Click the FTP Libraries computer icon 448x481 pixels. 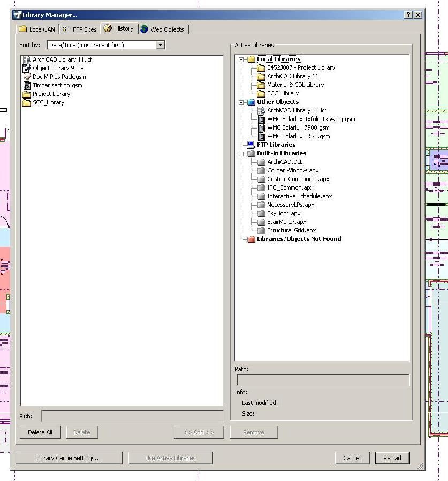click(x=251, y=145)
